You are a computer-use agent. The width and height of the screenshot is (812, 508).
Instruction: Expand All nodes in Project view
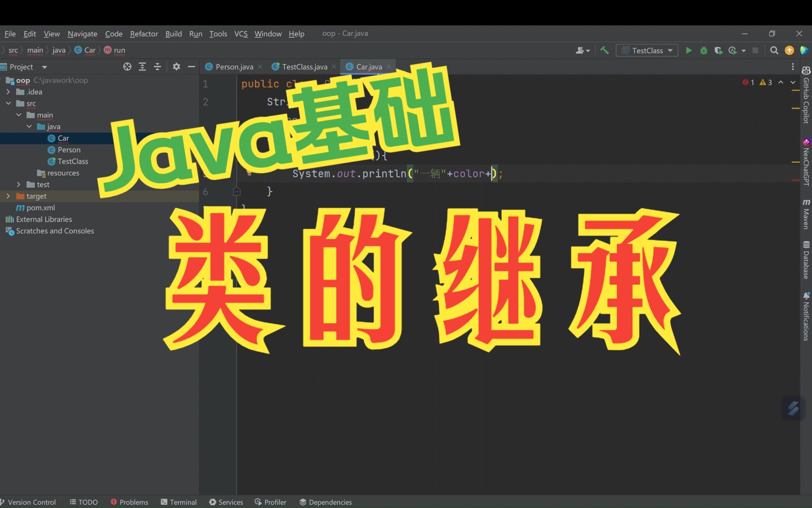pos(142,67)
